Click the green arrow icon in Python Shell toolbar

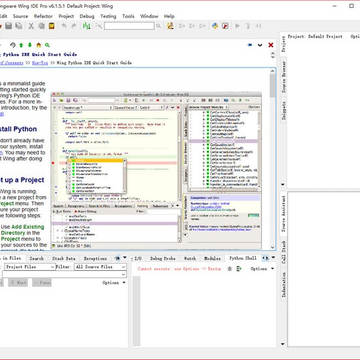pyautogui.click(x=239, y=269)
